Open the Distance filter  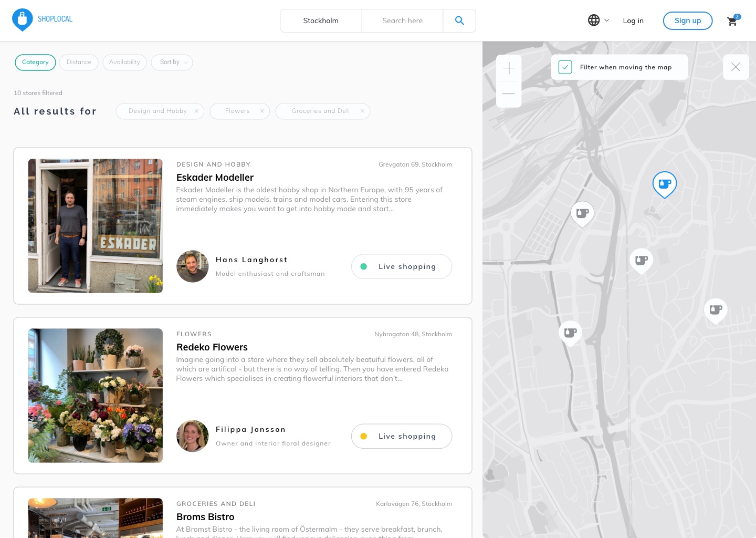(x=79, y=63)
